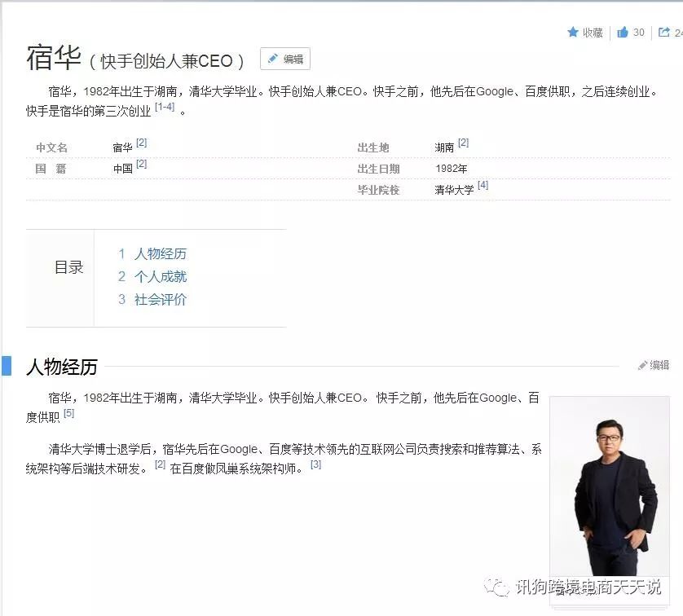This screenshot has height=616, width=683.
Task: Click the 编辑 link in 人物经历 section
Action: pos(654,365)
